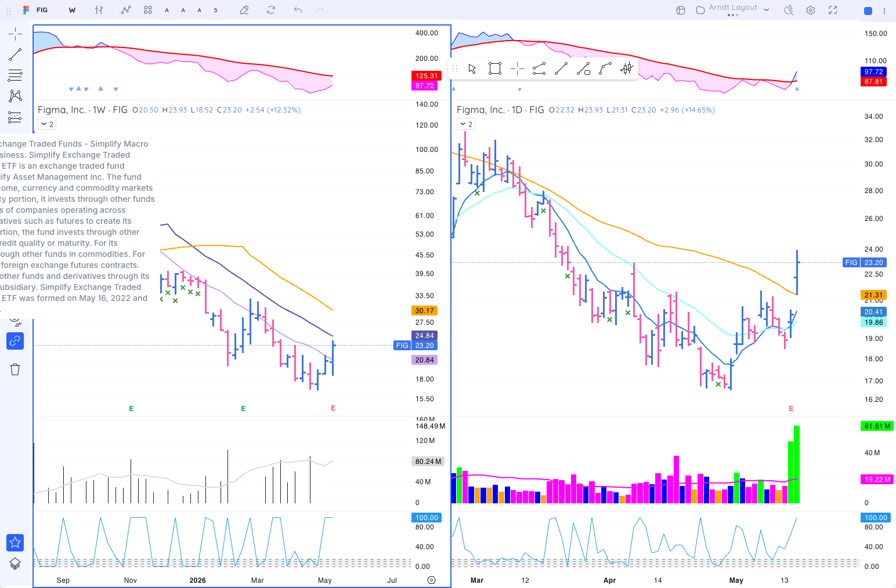Viewport: 896px width, 588px height.
Task: Pick the arrow cursor in floating toolbar
Action: coord(472,69)
